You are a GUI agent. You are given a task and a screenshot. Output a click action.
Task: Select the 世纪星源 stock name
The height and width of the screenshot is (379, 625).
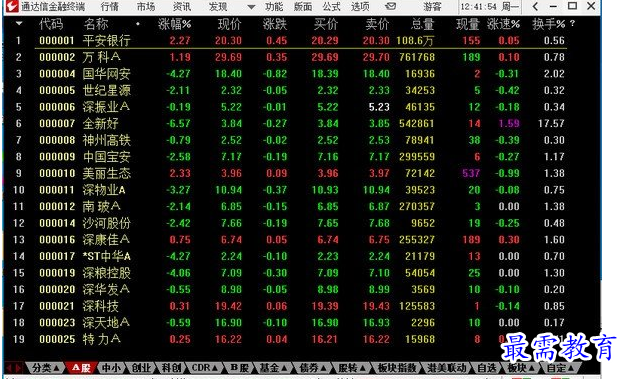(x=106, y=90)
